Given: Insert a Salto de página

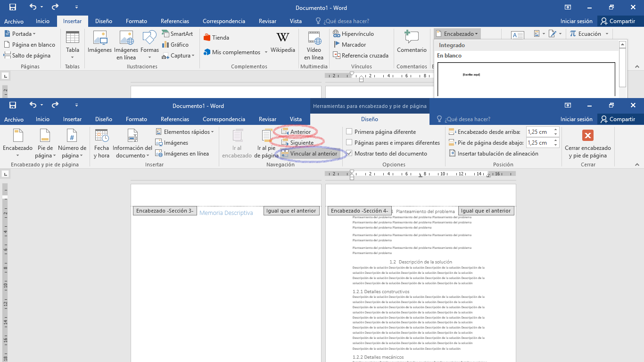Looking at the screenshot, I should click(x=27, y=56).
